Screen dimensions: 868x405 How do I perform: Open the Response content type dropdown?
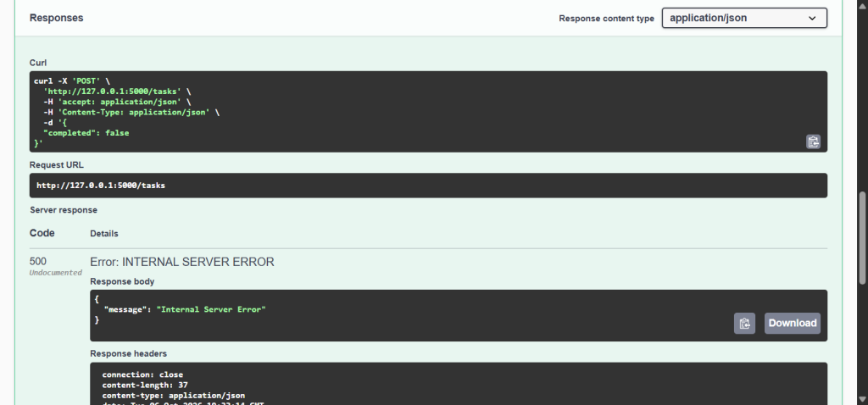point(744,18)
